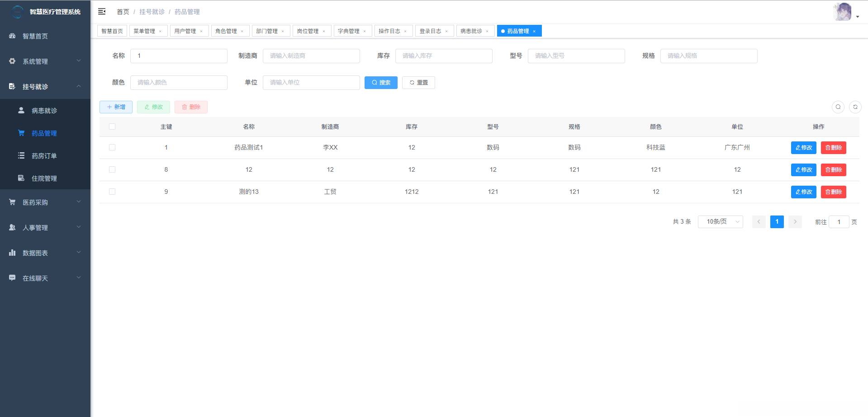Delete the 药品测试1 row
Screen dimensions: 868x417
834,148
